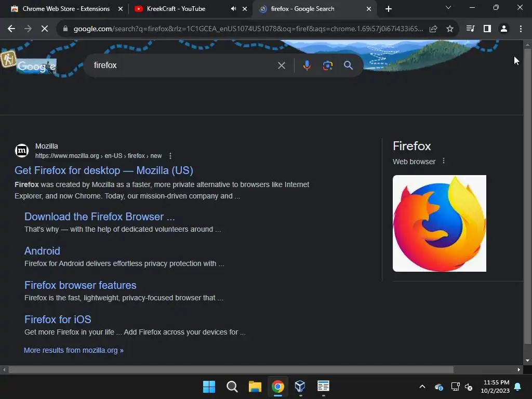Open media controls in Chrome toolbar
532x399 pixels.
point(470,29)
